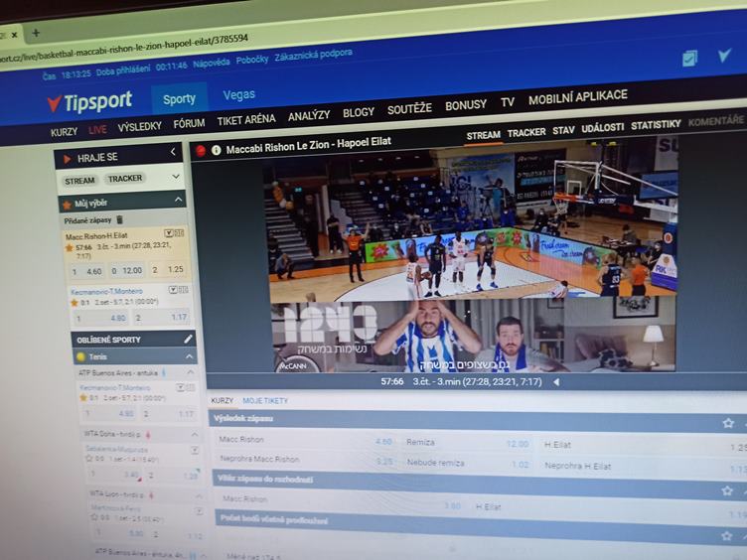This screenshot has width=747, height=560.
Task: Open the BONUSY navigation item
Action: (x=466, y=105)
